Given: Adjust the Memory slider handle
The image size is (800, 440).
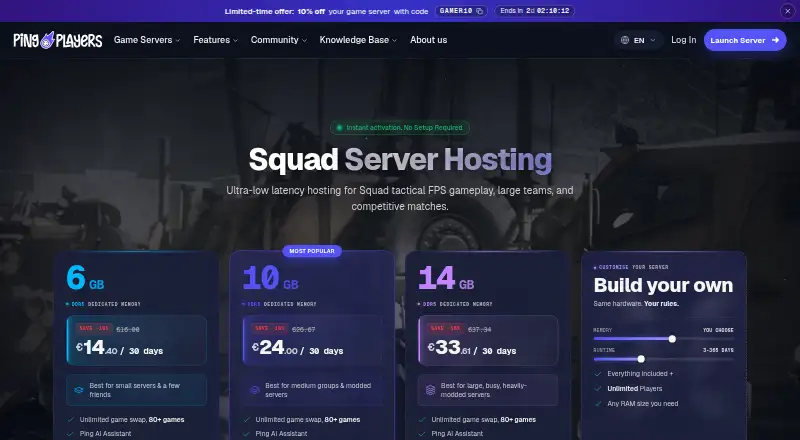Looking at the screenshot, I should click(x=672, y=339).
